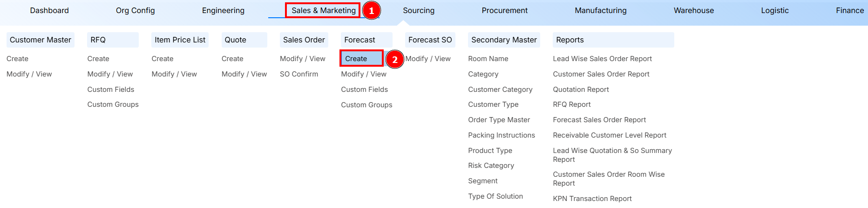The width and height of the screenshot is (868, 208).
Task: Open Custom Fields under RFQ
Action: [x=111, y=90]
